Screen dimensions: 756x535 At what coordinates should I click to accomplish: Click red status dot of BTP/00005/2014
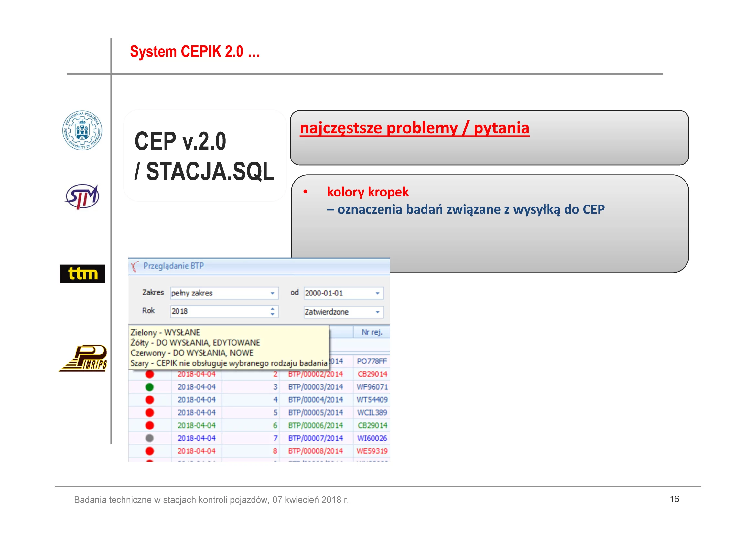tap(150, 413)
